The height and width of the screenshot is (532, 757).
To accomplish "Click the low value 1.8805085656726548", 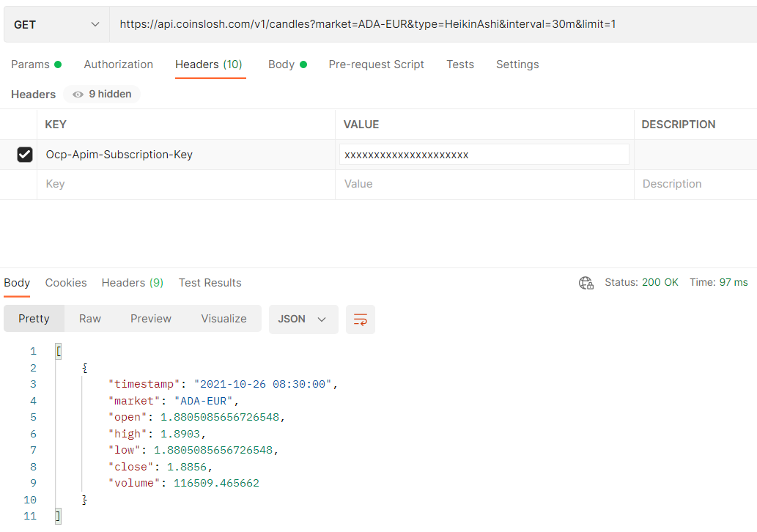I will click(213, 450).
